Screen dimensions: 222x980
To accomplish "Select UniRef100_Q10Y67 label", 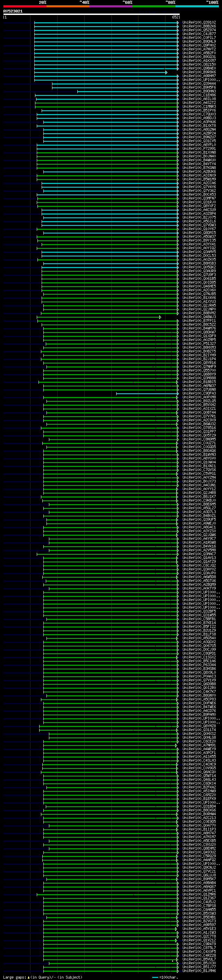I will (x=199, y=229).
